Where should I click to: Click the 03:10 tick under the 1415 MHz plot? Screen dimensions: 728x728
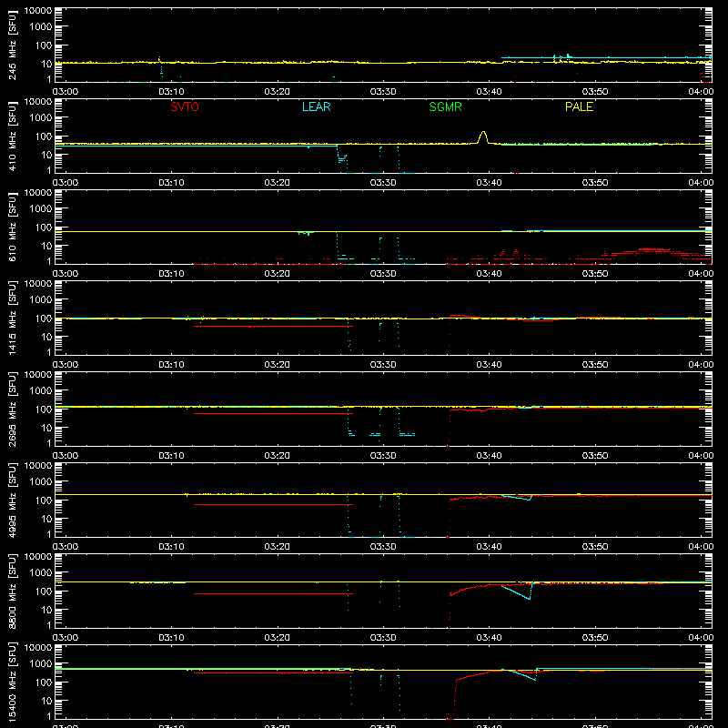[171, 365]
